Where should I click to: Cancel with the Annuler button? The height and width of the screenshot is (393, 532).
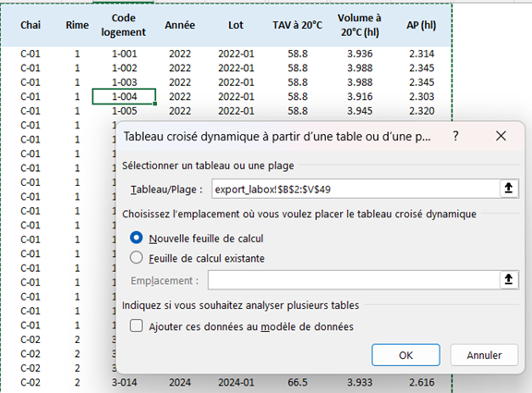pyautogui.click(x=484, y=355)
